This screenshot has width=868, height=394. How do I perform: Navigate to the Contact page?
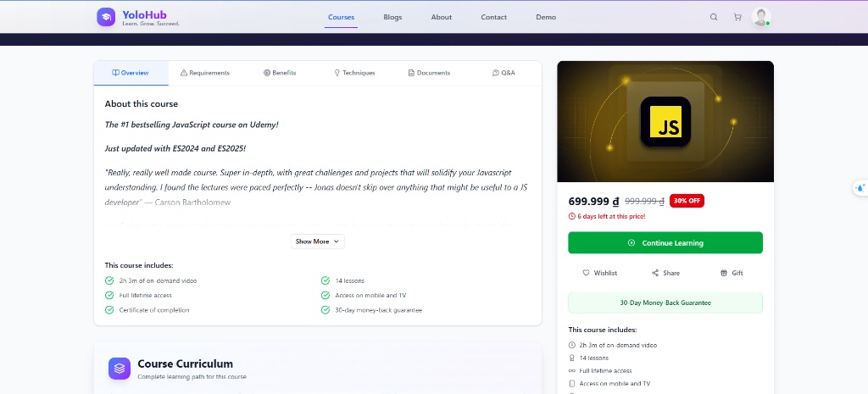(x=494, y=17)
